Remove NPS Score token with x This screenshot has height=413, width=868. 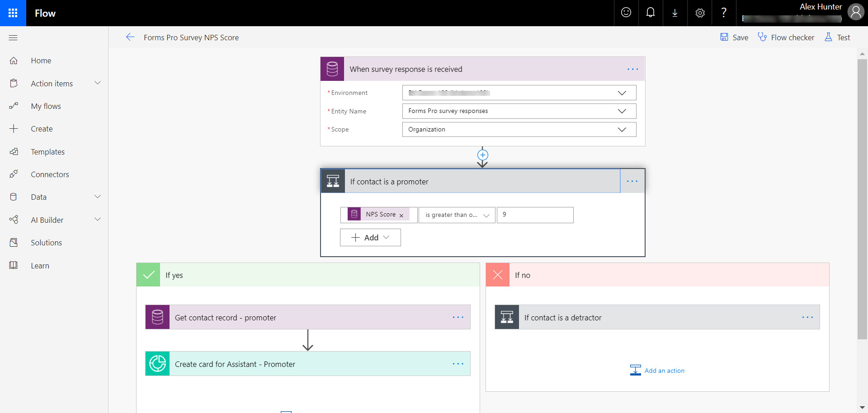pyautogui.click(x=401, y=215)
